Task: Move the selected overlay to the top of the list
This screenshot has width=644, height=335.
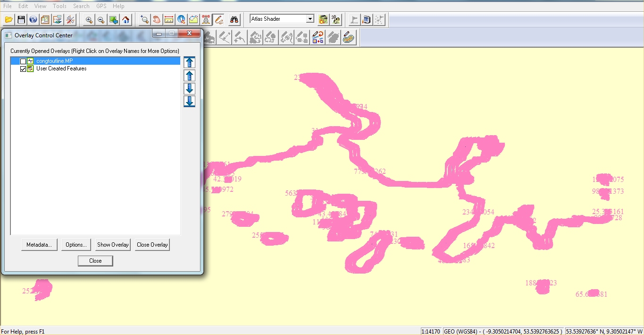Action: [x=189, y=62]
